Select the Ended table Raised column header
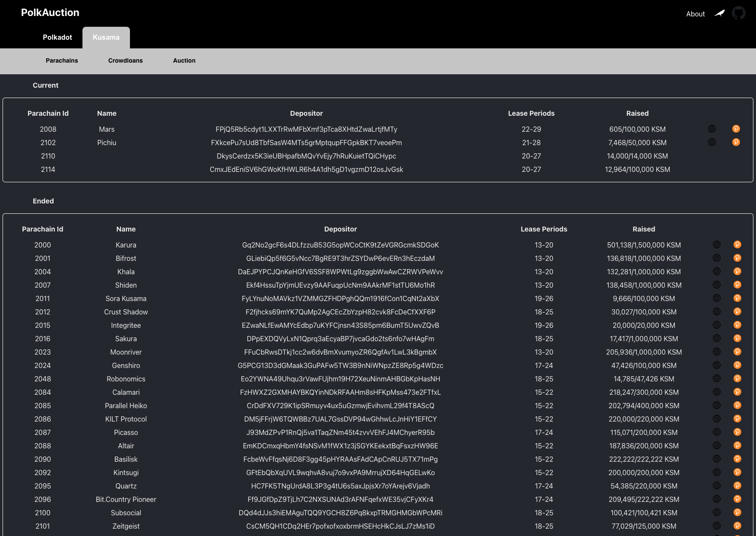Viewport: 756px width, 536px height. pyautogui.click(x=644, y=229)
